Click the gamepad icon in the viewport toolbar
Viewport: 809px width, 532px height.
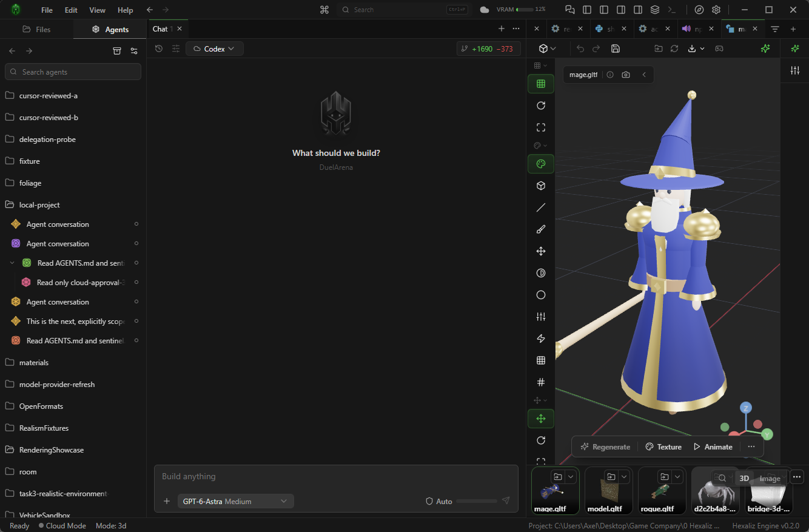coord(719,49)
